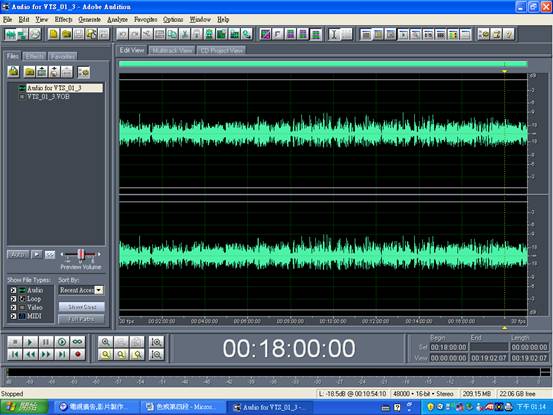The image size is (553, 415).
Task: Open the Effects tab in the left panel
Action: [35, 56]
